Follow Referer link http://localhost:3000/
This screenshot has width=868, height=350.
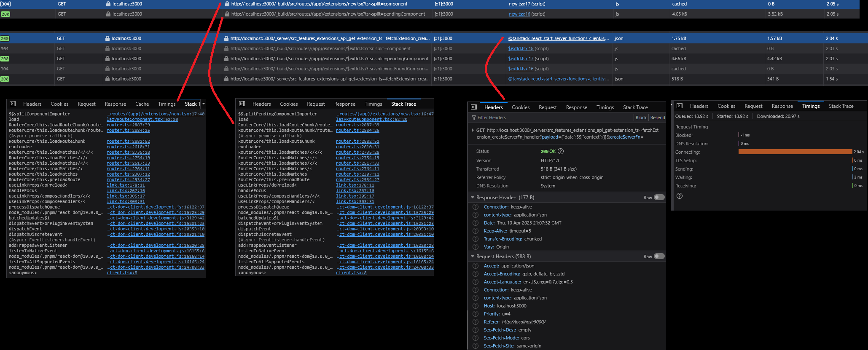coord(524,322)
